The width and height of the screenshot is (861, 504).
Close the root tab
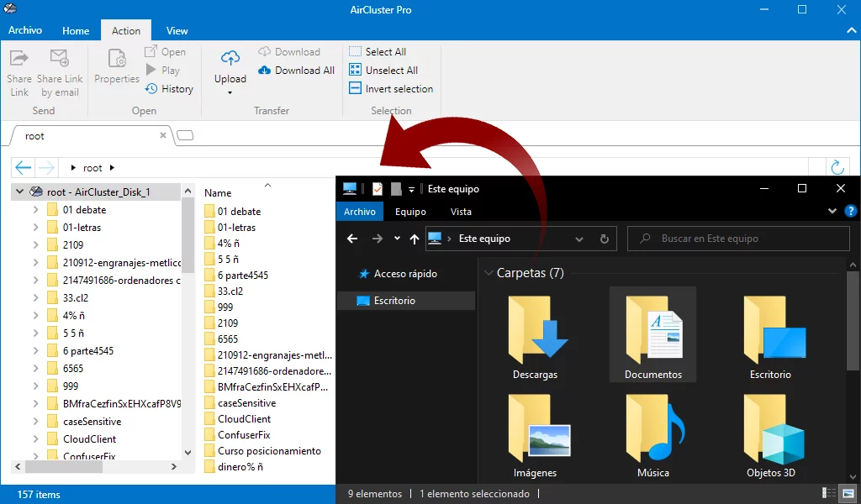pos(163,136)
